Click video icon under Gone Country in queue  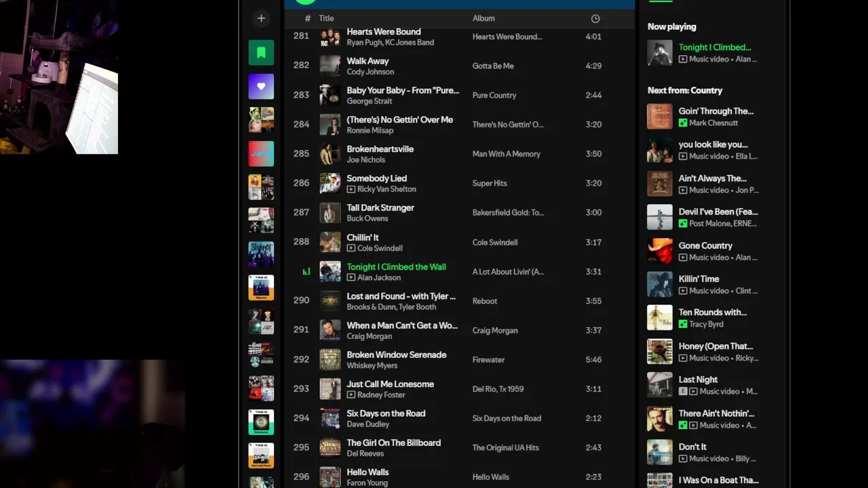click(x=683, y=257)
